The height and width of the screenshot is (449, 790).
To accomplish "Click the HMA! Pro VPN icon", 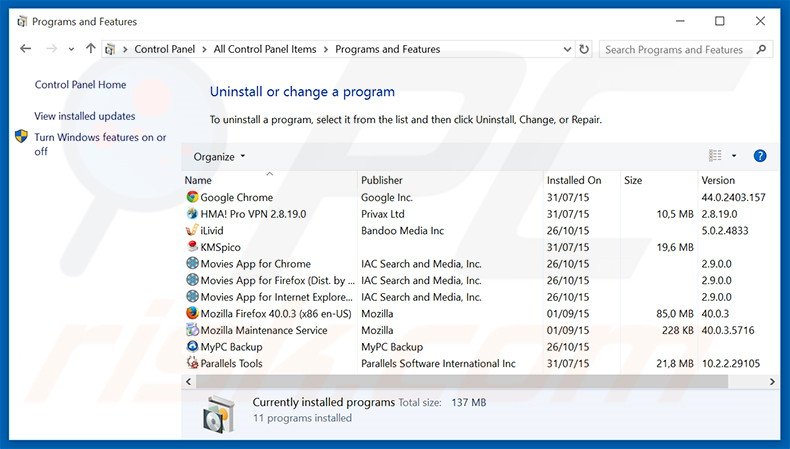I will click(192, 214).
